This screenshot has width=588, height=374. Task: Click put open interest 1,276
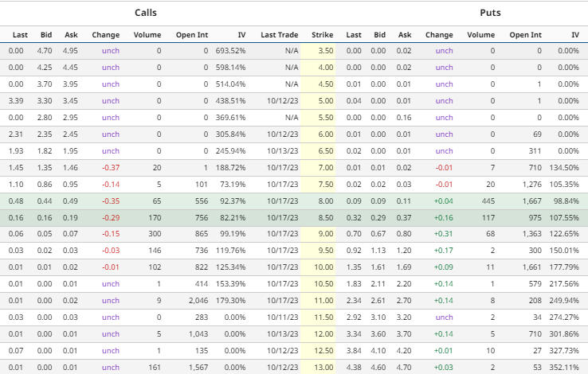point(532,184)
